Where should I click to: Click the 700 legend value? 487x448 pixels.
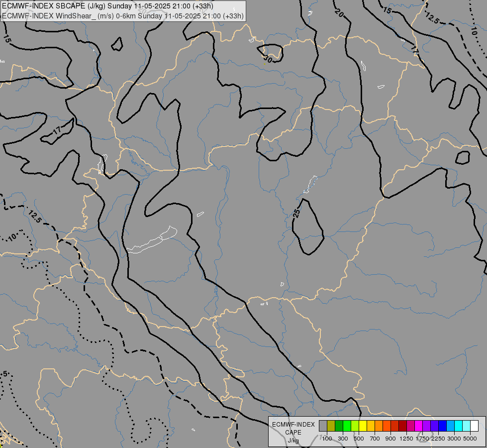click(375, 439)
